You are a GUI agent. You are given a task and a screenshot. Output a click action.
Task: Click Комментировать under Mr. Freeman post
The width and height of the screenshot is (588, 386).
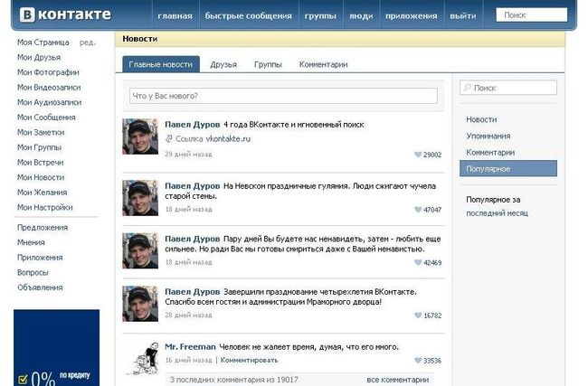tap(249, 360)
